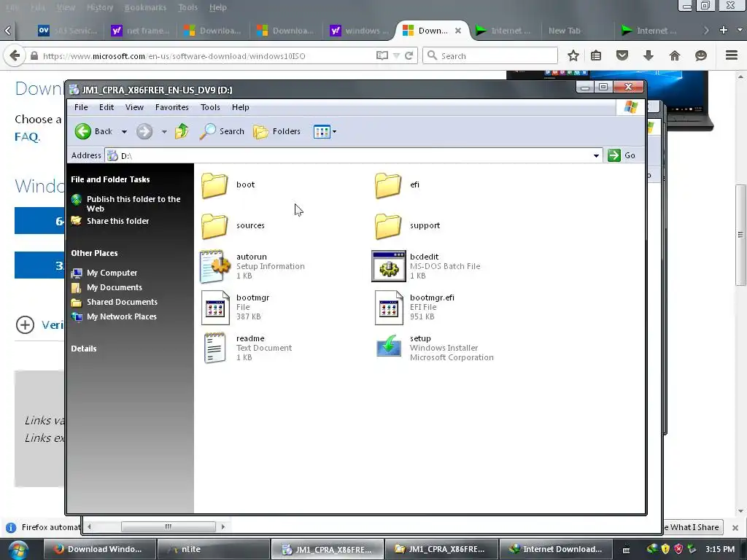Select the readme text document icon
The height and width of the screenshot is (560, 747).
tap(215, 348)
